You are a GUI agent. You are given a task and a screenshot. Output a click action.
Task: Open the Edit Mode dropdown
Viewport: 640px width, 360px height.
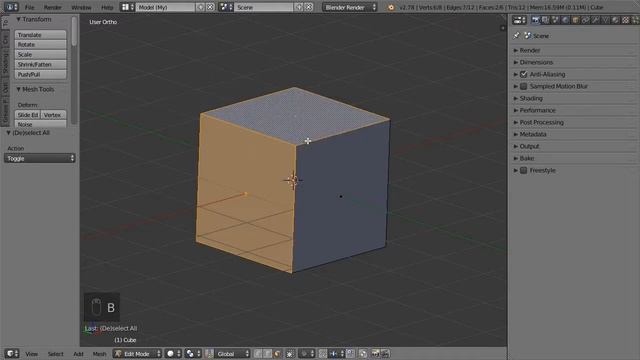click(x=138, y=353)
